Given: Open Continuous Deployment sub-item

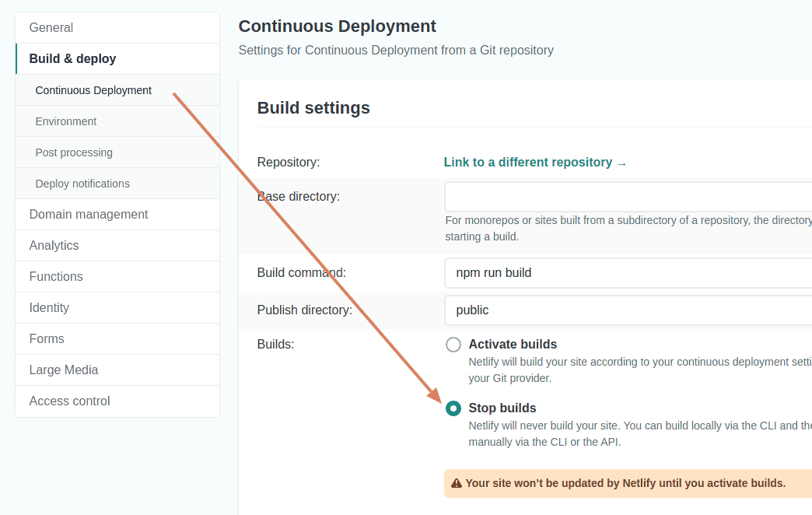Looking at the screenshot, I should (x=117, y=90).
